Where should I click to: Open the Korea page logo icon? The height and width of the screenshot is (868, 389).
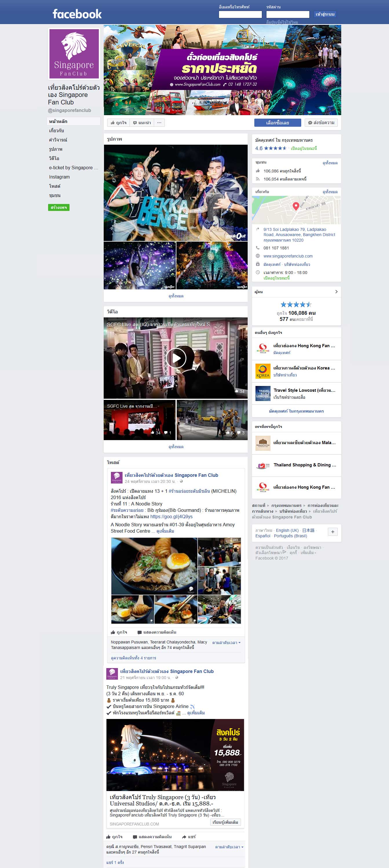click(263, 371)
